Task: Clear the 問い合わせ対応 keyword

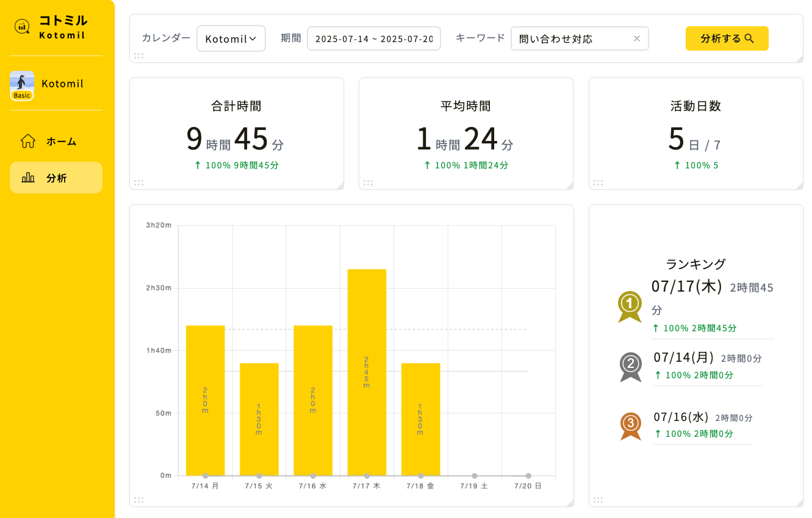Action: (637, 38)
